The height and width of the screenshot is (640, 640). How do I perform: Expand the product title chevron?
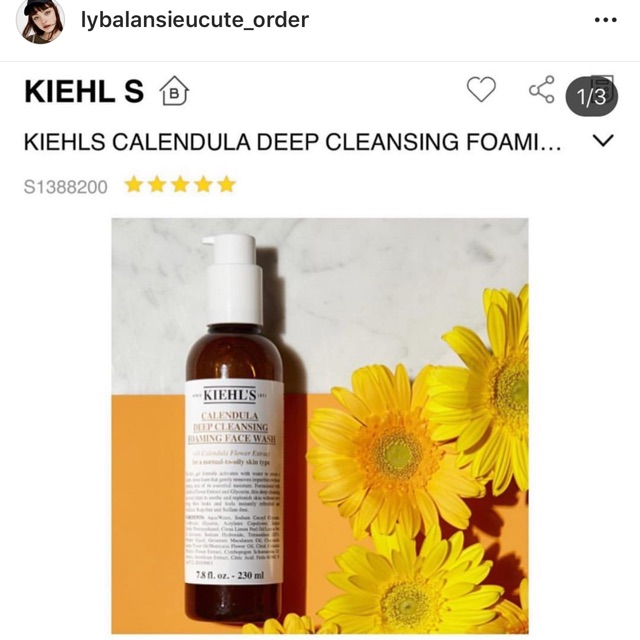(603, 141)
